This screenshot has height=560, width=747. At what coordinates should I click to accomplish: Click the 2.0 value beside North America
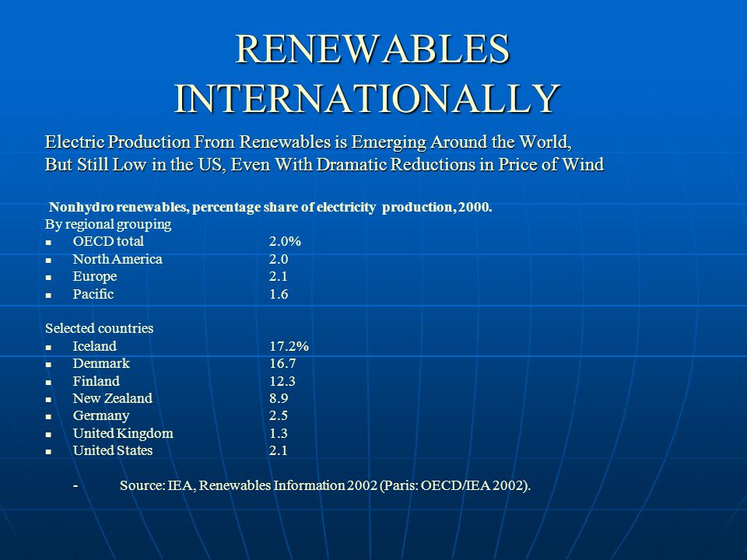(x=279, y=259)
